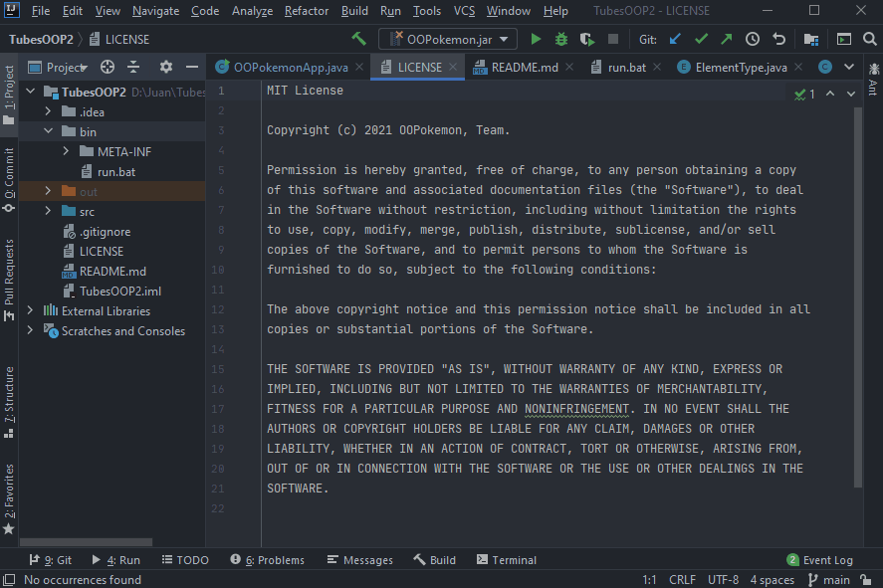Screen dimensions: 883x588
Task: Hide the Project panel with minus icon
Action: (x=192, y=67)
